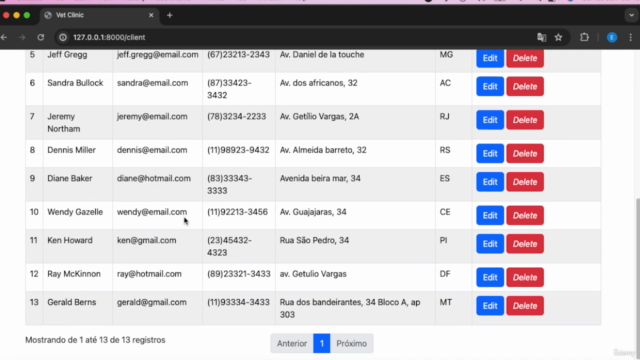Edit the Ray McKinnon record

click(490, 278)
